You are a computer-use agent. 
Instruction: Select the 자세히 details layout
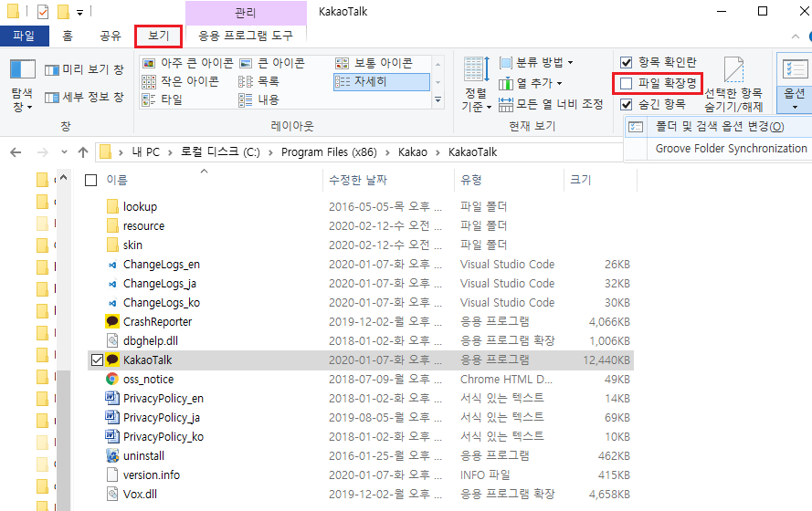click(382, 82)
